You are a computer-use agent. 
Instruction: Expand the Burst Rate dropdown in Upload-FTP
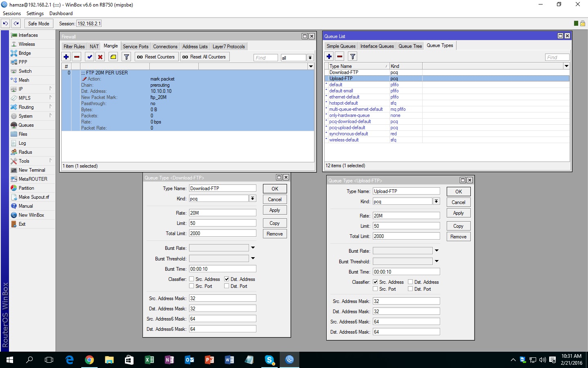tap(437, 250)
